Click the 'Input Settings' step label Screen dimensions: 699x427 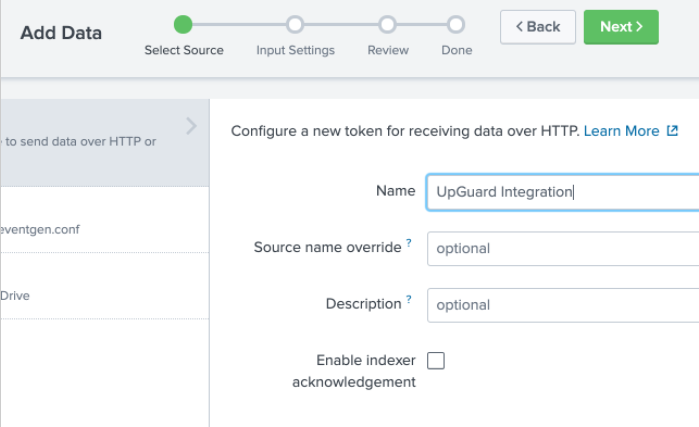coord(295,50)
